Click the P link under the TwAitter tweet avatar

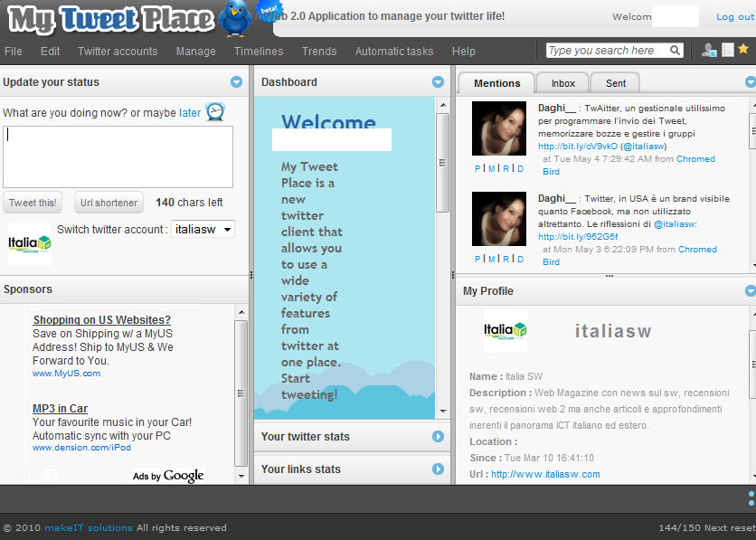pos(477,169)
